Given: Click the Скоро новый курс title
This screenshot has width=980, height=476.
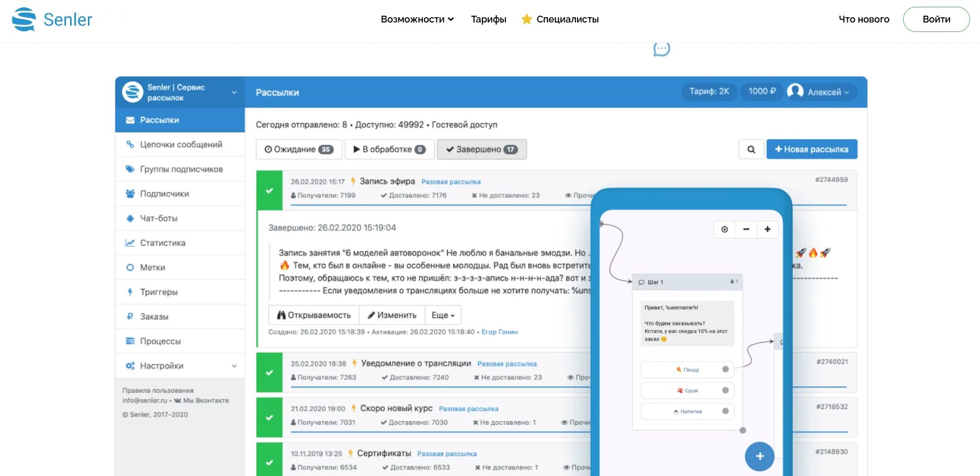Looking at the screenshot, I should 396,408.
